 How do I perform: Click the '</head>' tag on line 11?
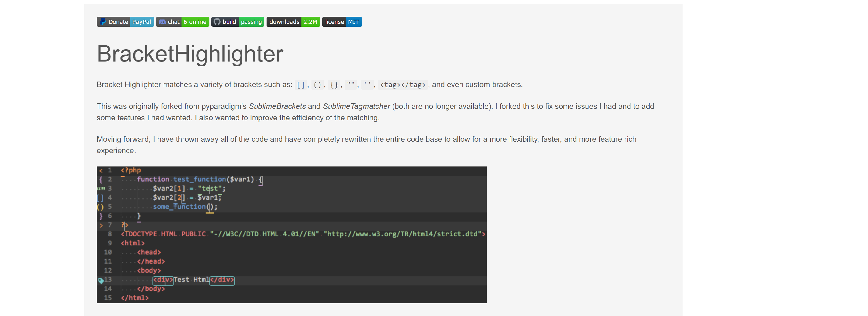coord(151,261)
